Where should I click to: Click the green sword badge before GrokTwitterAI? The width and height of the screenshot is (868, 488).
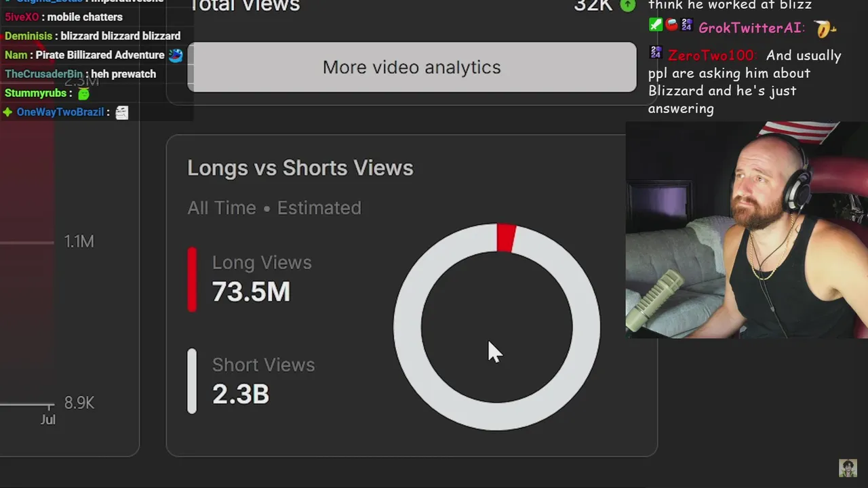click(655, 25)
